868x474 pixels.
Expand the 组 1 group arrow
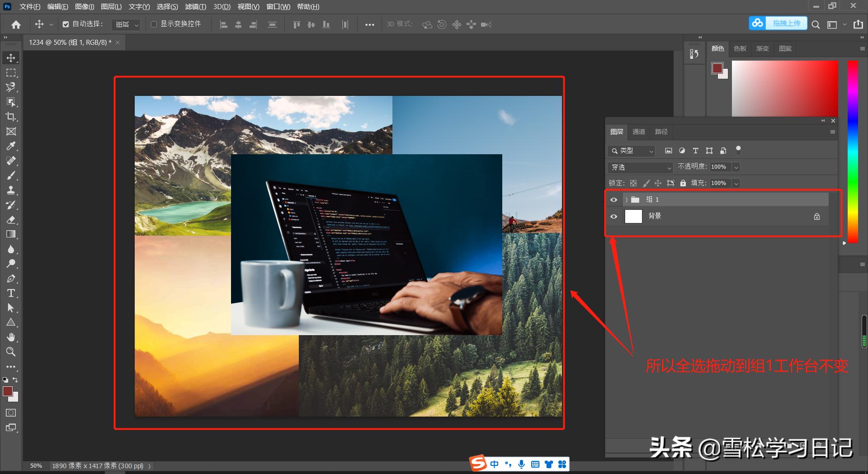(626, 199)
